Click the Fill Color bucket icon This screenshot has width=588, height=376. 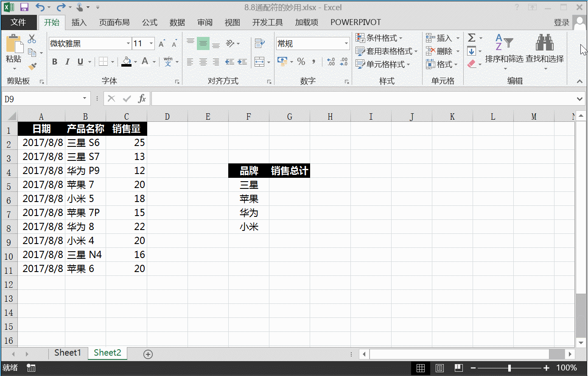pos(126,62)
